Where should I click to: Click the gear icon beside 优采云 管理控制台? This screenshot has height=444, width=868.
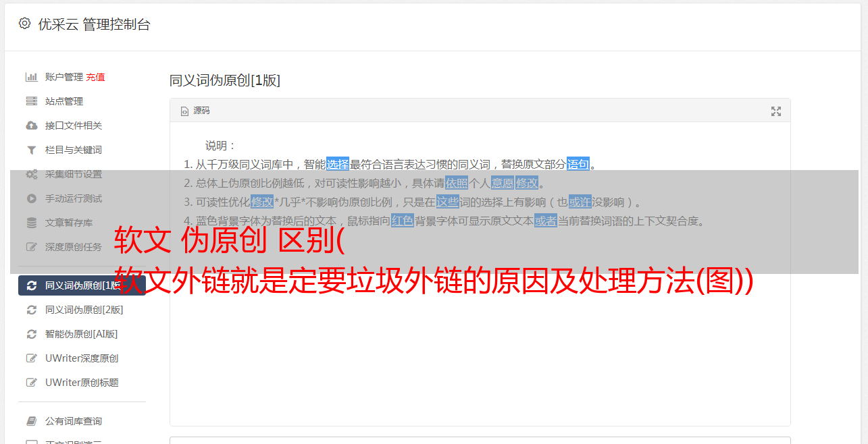tap(25, 24)
